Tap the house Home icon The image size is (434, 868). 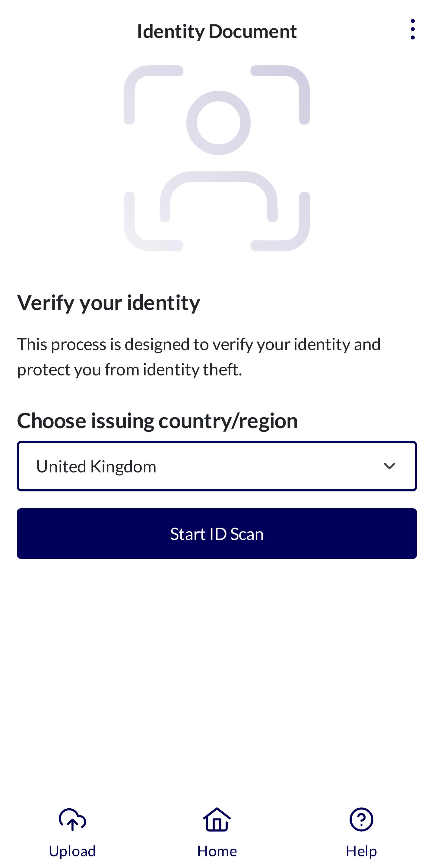217,819
